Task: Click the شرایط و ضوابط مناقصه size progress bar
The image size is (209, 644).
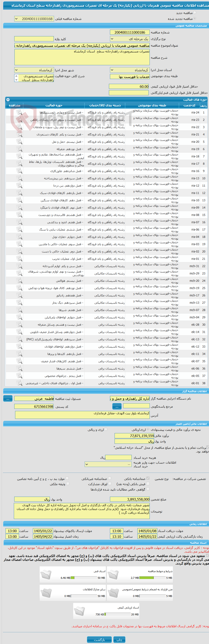Action: [x=153, y=578]
